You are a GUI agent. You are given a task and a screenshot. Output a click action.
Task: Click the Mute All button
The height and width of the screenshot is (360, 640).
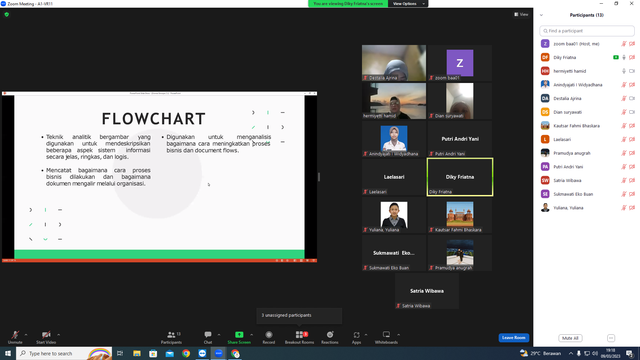[x=570, y=338]
